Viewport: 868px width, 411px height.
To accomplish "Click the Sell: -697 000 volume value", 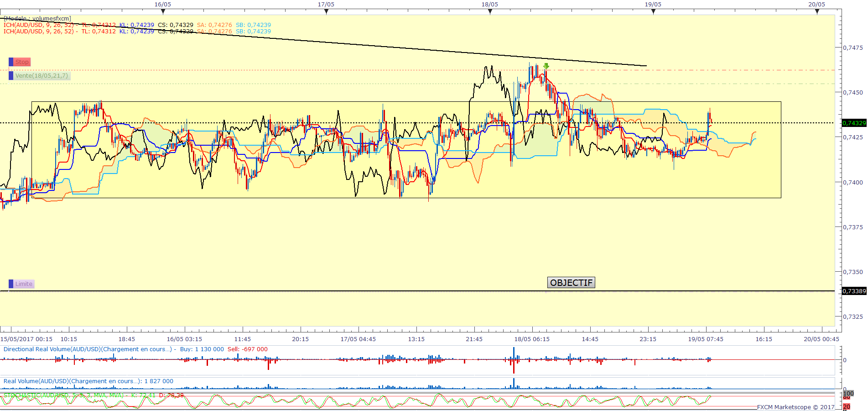I will coord(248,349).
